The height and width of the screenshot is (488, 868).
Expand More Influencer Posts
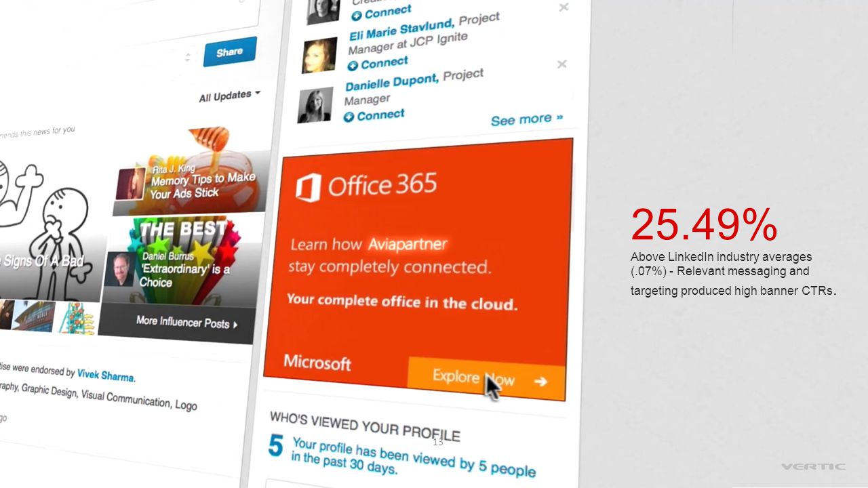[187, 321]
